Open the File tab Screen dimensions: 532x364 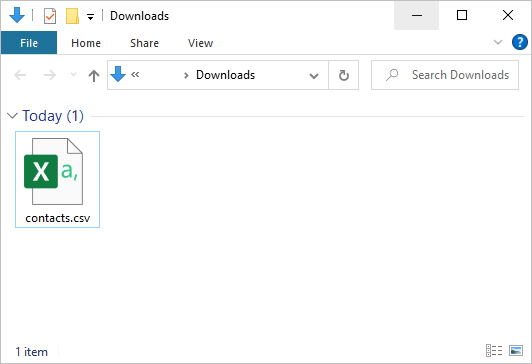tap(29, 43)
